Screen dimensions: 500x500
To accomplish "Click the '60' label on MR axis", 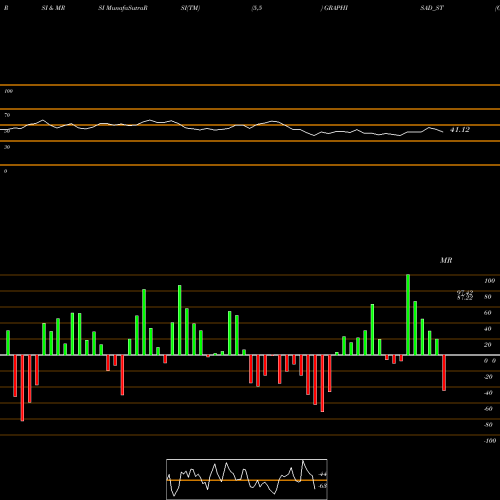I will click(x=488, y=313).
